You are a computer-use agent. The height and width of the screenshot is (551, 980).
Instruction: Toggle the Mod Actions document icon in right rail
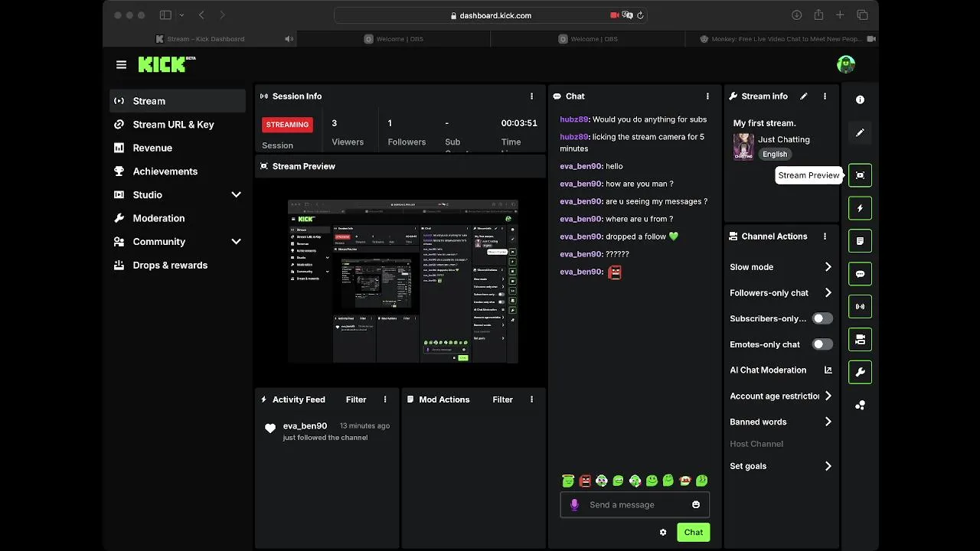pos(860,241)
